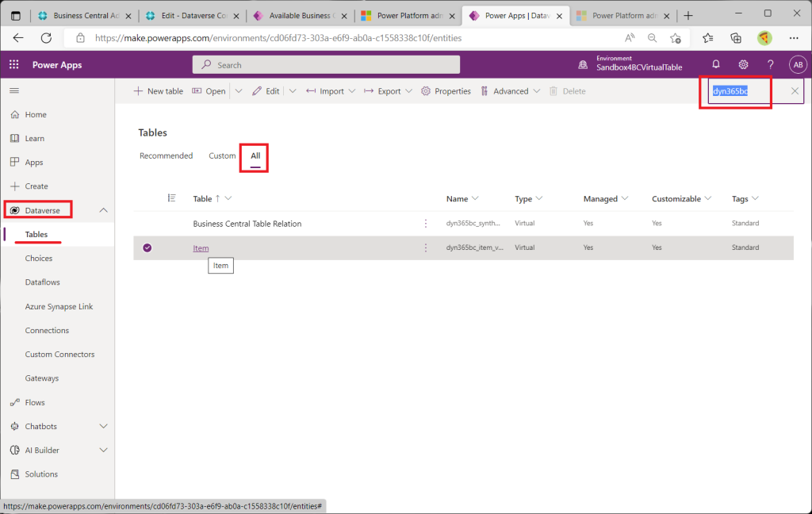Screen dimensions: 812x514
Task: Open more options for Business Central Table Relation
Action: [426, 224]
